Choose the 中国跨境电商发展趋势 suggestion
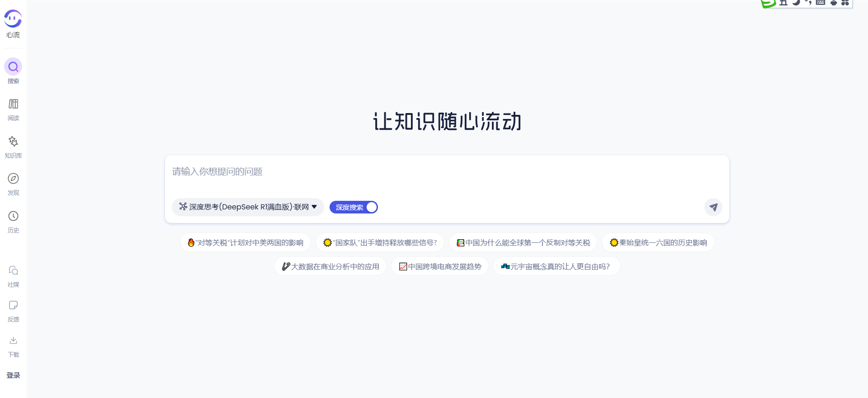The height and width of the screenshot is (398, 868). [440, 267]
